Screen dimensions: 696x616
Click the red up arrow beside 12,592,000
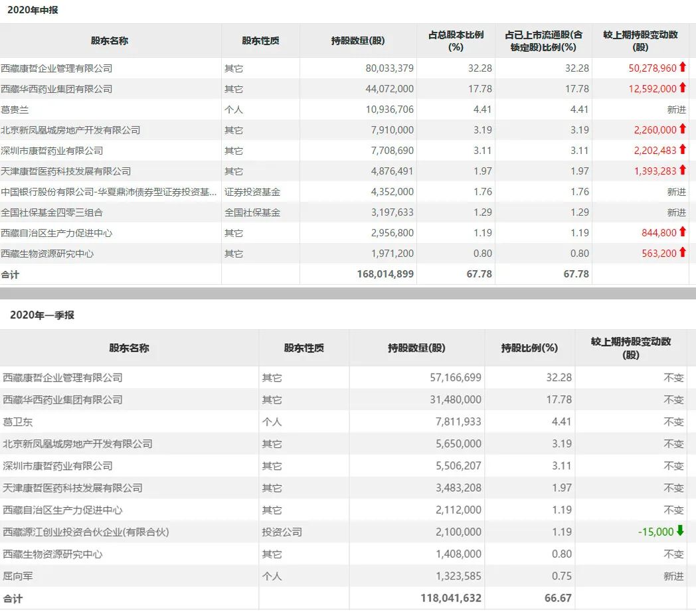683,88
